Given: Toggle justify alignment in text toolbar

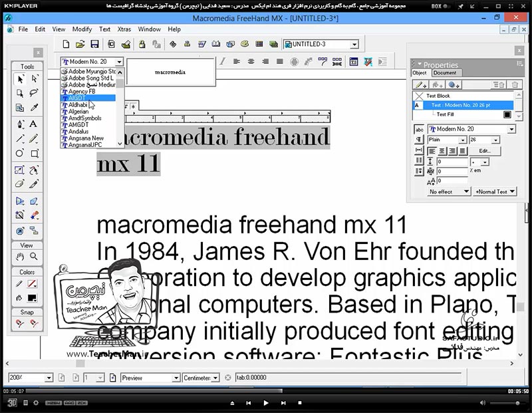Looking at the screenshot, I should tap(280, 61).
